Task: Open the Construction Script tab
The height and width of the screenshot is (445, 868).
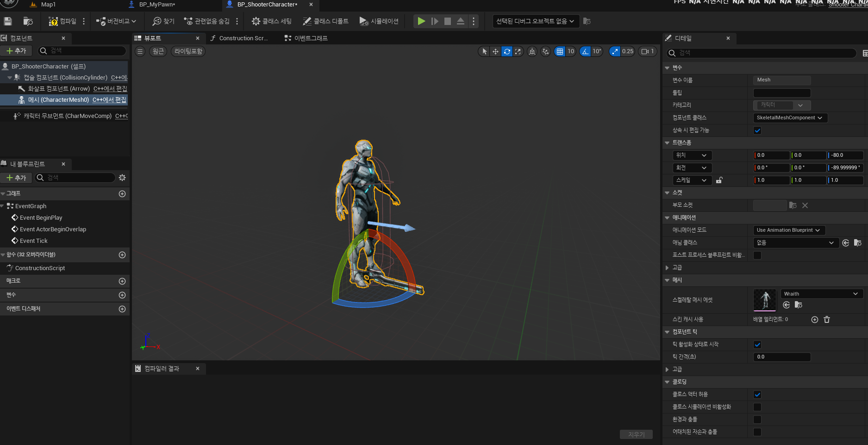Action: coord(244,38)
